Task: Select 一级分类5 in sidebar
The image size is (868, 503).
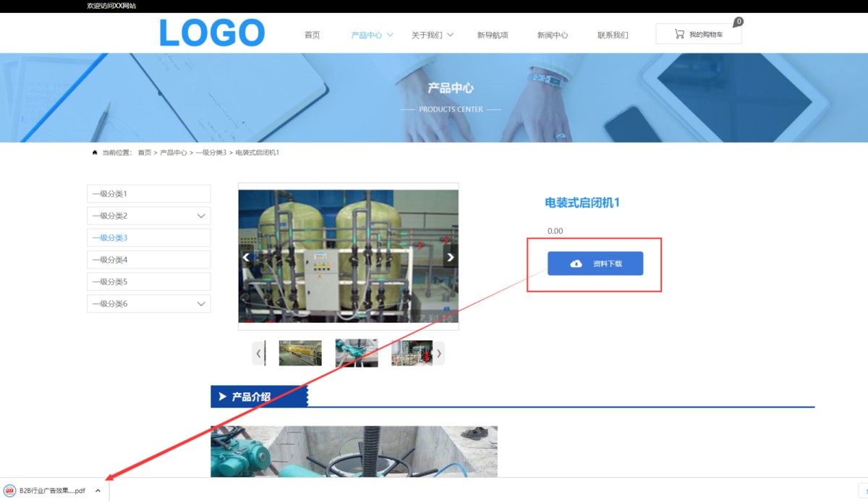Action: click(x=149, y=282)
